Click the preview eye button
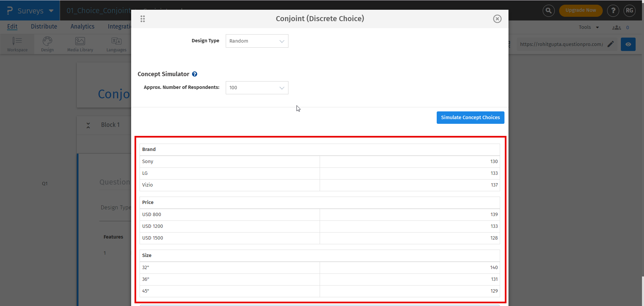The image size is (644, 306). [628, 44]
